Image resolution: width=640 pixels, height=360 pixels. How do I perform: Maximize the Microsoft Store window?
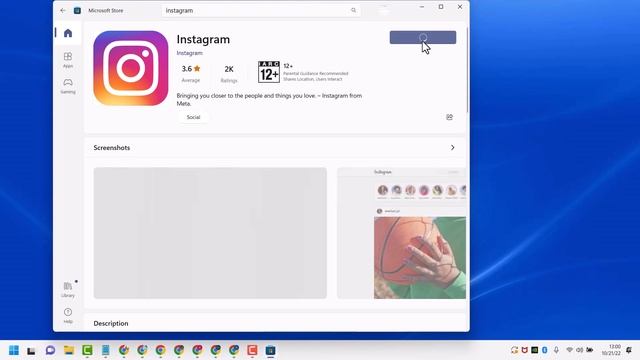click(x=441, y=7)
